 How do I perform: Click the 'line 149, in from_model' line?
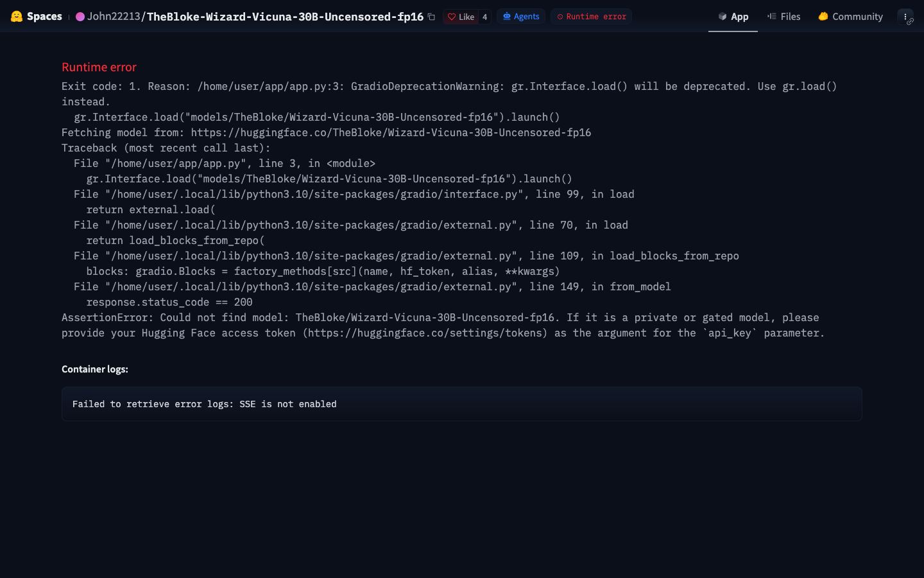point(372,286)
